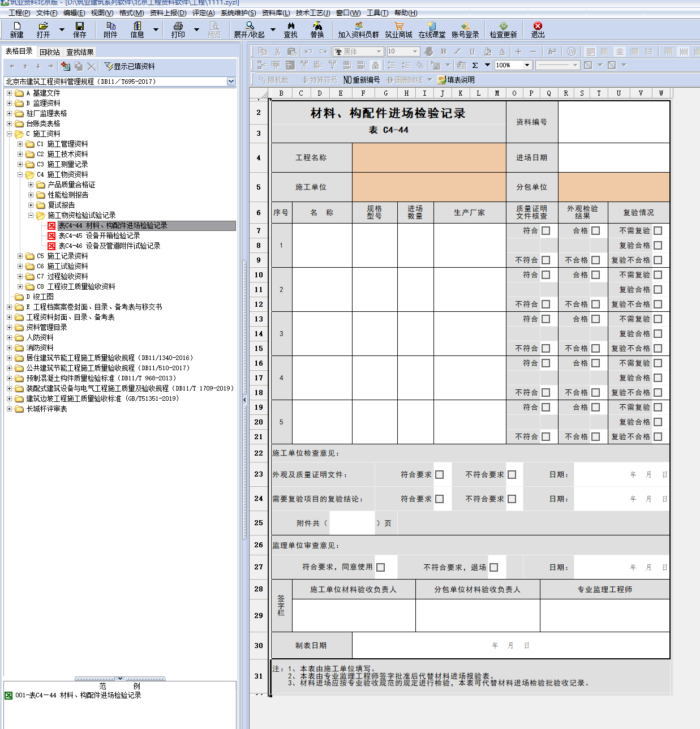Check 符合要求 box in 外观及质量证明文件 row
Screen dimensions: 700x729
pyautogui.click(x=439, y=474)
